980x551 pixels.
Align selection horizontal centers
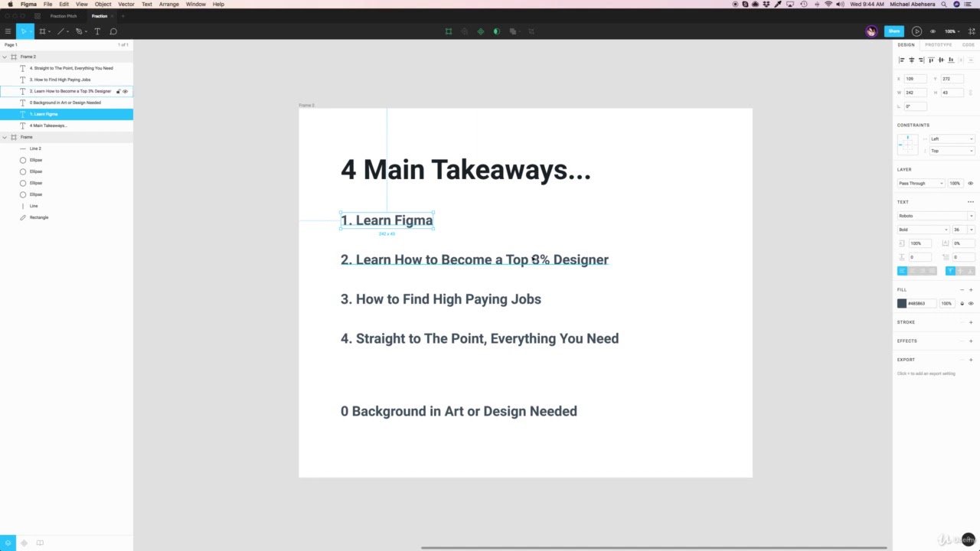911,60
